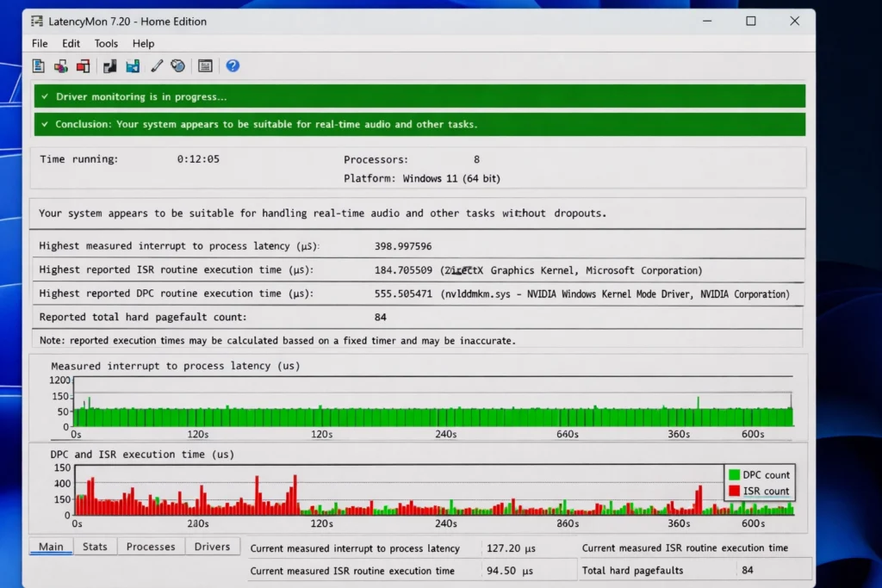The height and width of the screenshot is (588, 882).
Task: Switch to the Drivers tab
Action: tap(212, 547)
